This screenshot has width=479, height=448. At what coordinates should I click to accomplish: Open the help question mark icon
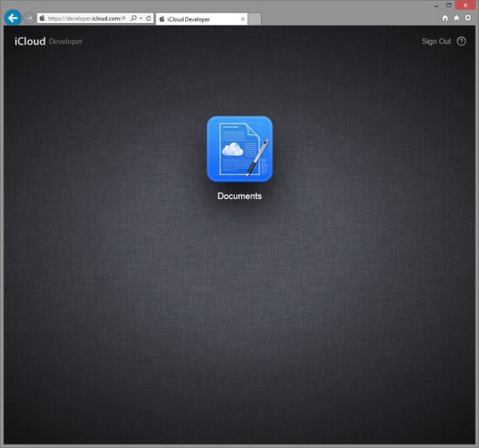click(461, 42)
